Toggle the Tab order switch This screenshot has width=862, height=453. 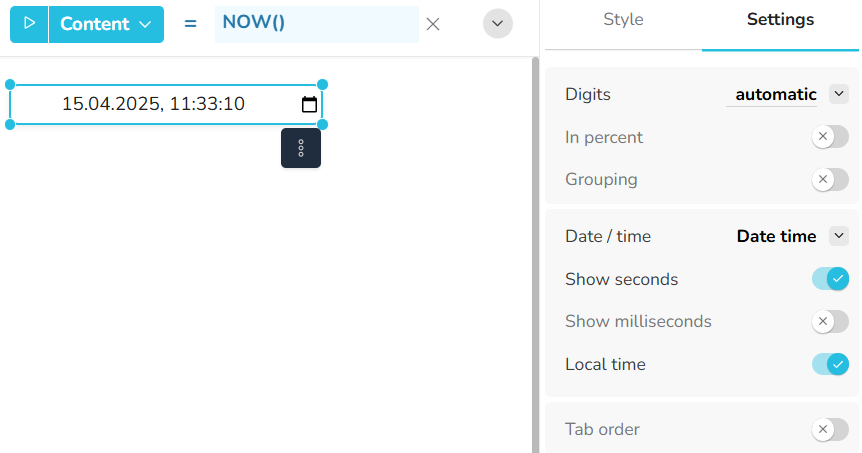click(x=829, y=430)
